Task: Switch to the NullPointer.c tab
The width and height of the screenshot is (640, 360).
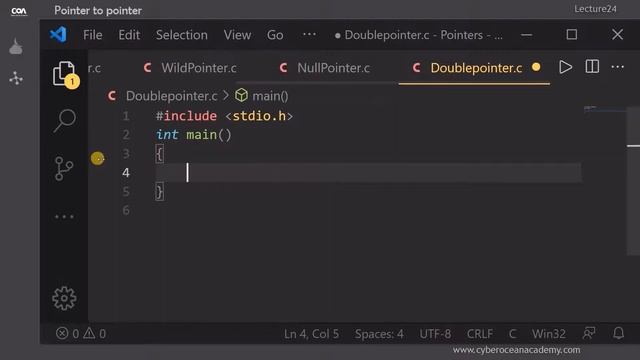Action: coord(325,68)
